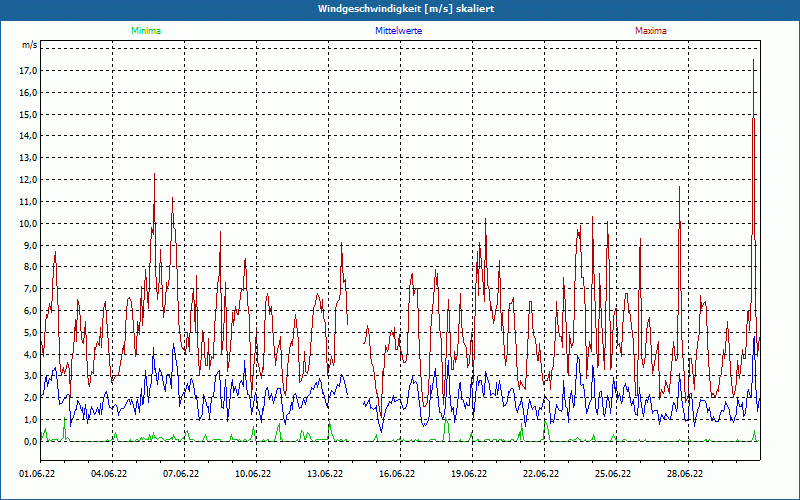Click the 22.06.22 date label
The image size is (800, 500).
click(x=541, y=474)
